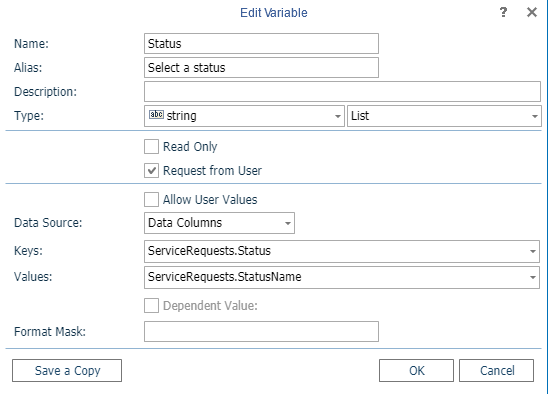Click the Keys label

tap(28, 251)
